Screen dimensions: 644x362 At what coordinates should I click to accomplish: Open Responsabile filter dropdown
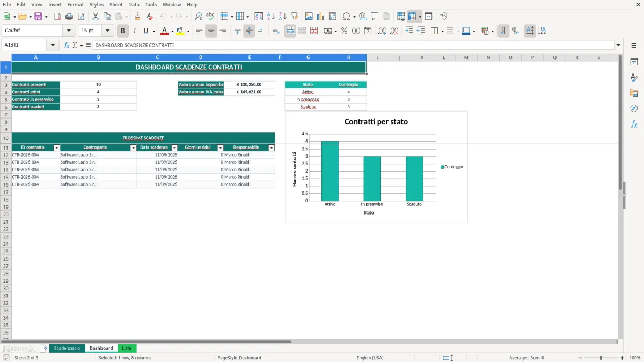(272, 147)
